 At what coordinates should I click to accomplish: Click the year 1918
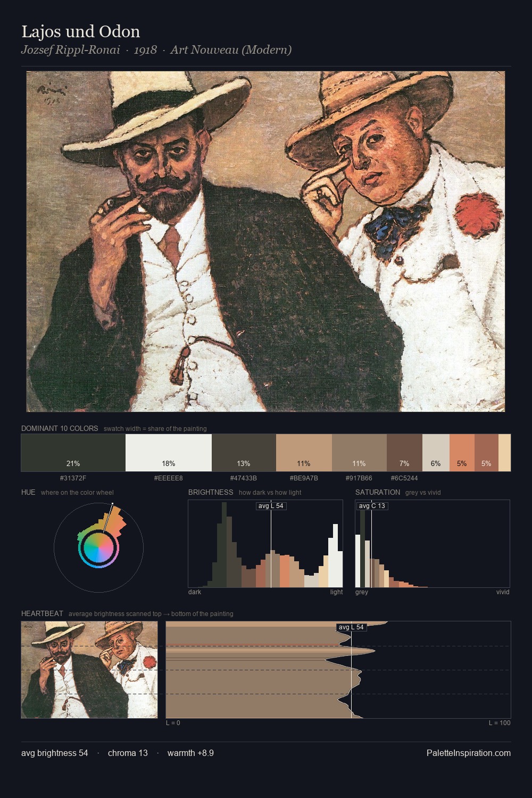coord(145,50)
